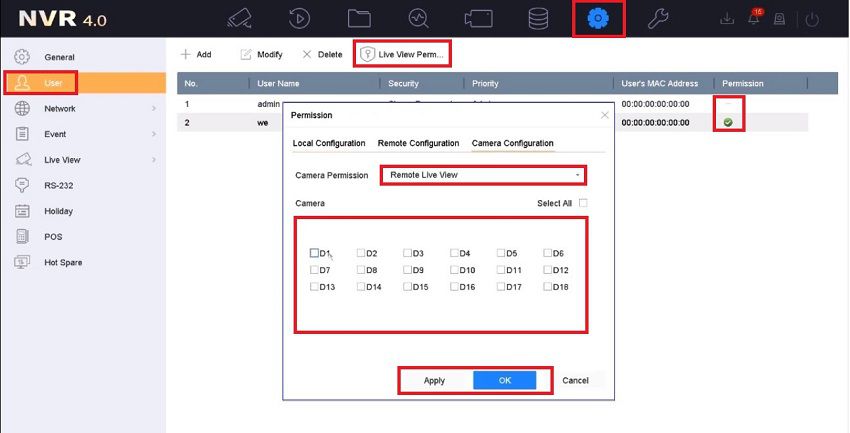Open the live view camera icon
Screen dimensions: 850x433
pyautogui.click(x=239, y=19)
